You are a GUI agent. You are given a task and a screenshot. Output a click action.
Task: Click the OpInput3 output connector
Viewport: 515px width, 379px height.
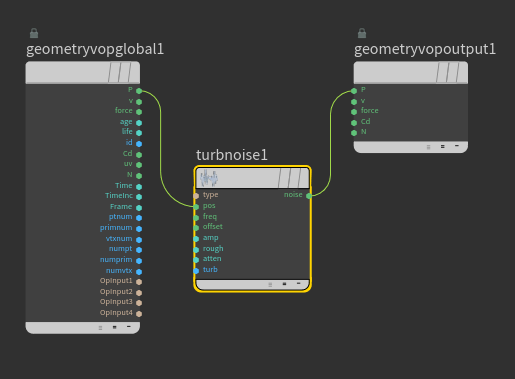[x=139, y=303]
